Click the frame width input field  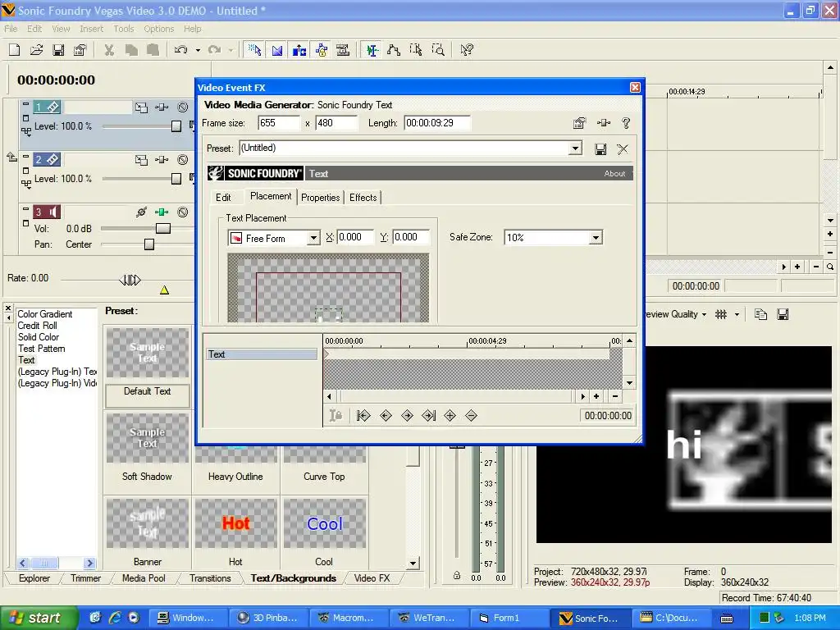[x=279, y=123]
